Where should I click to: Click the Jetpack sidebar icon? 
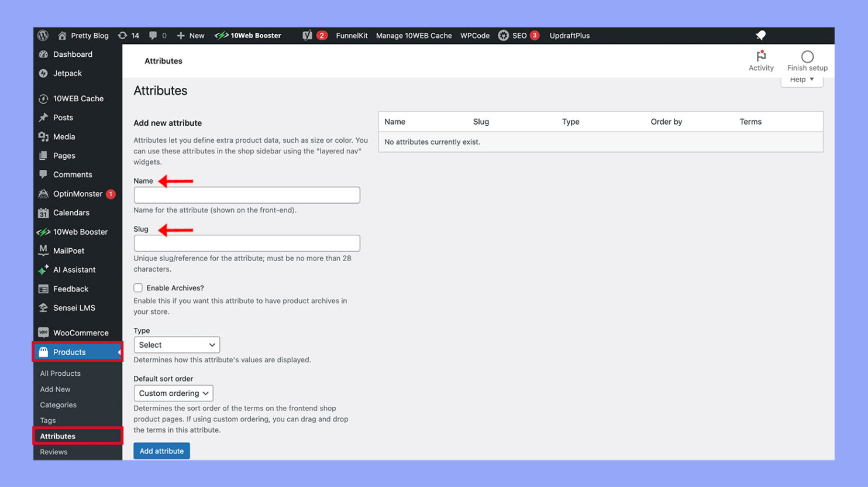[x=44, y=73]
